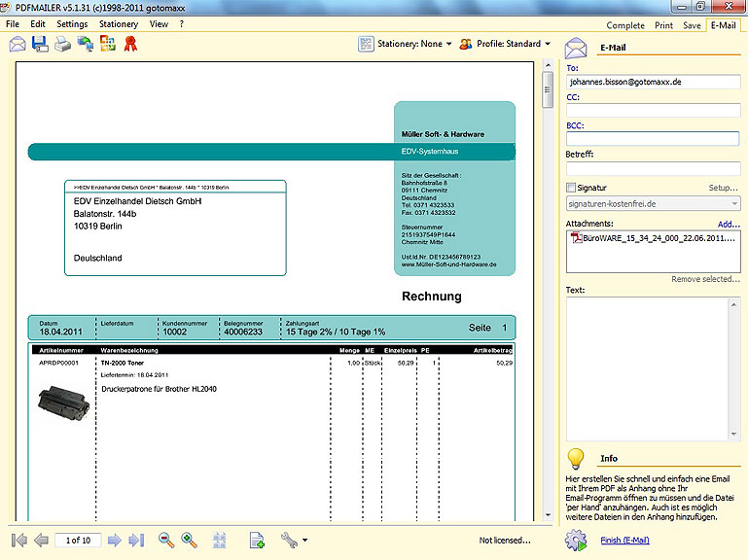Viewport: 748px width, 560px height.
Task: Click the page thumbnails view icon
Action: click(x=219, y=540)
